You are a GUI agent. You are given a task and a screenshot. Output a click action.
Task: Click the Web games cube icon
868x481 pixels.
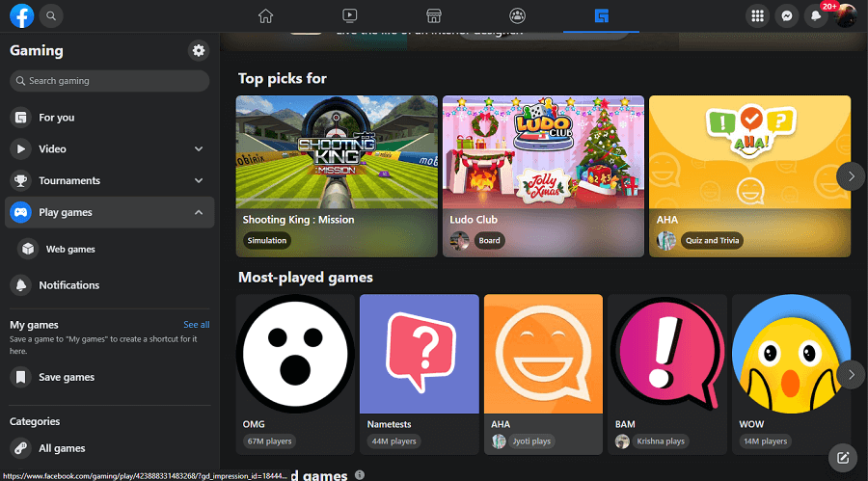coord(28,249)
